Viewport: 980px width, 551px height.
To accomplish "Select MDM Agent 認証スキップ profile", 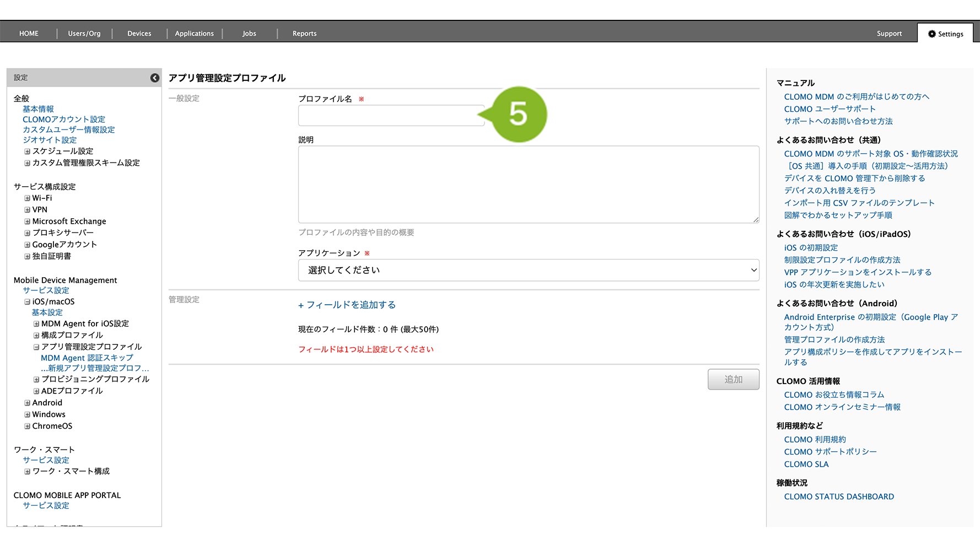I will tap(87, 358).
